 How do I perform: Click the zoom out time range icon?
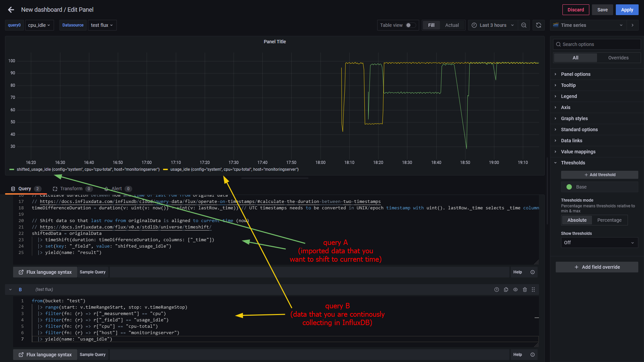[x=524, y=25]
